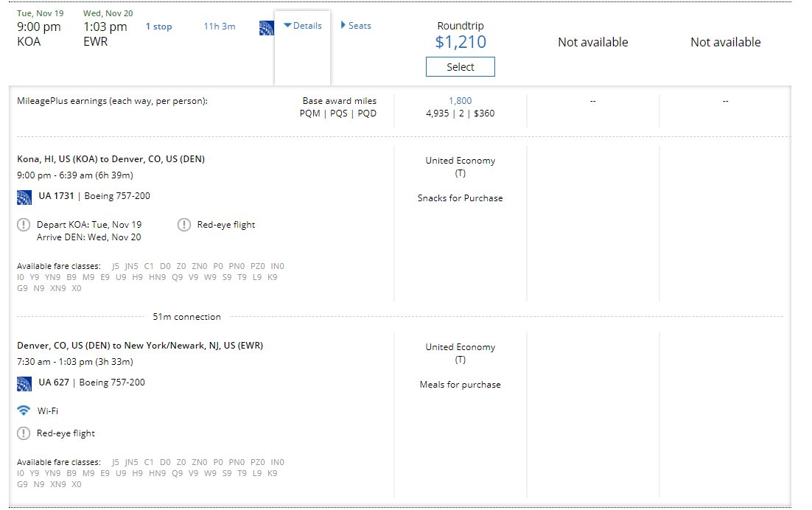
Task: Click United Economy (T) for Kona segment
Action: click(461, 167)
